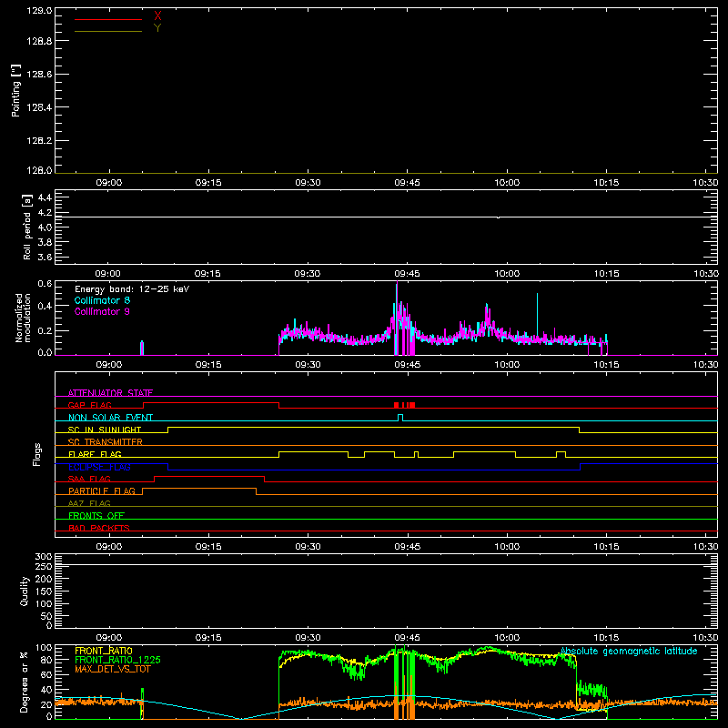Click the Pointing axis title
Viewport: 728px width, 728px height.
point(16,90)
